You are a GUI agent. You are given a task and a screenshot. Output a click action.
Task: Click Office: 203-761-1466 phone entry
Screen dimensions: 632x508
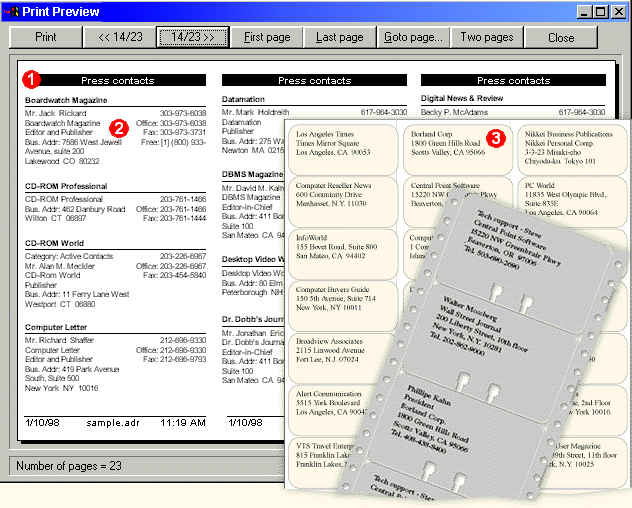point(171,209)
